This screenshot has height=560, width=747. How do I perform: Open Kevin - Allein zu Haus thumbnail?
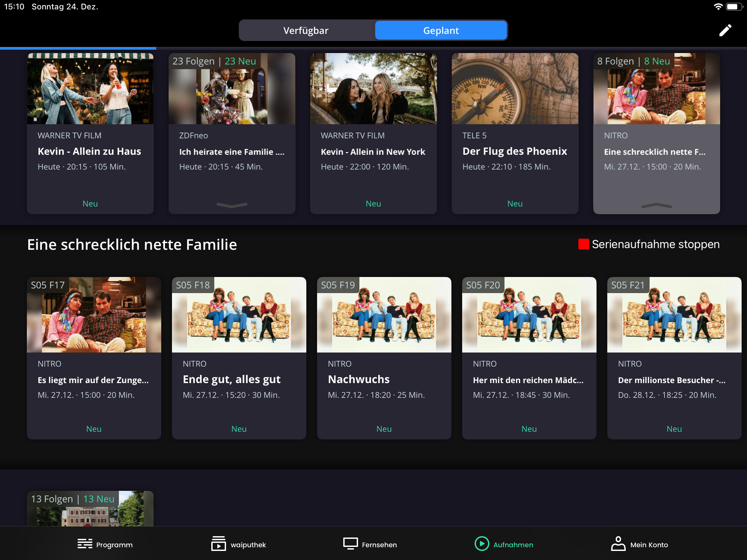click(x=90, y=88)
